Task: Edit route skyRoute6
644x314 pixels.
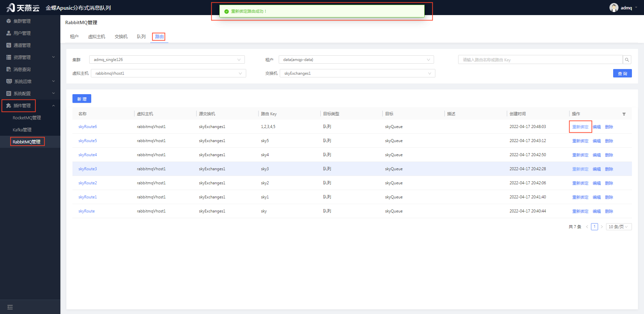Action: pos(597,127)
